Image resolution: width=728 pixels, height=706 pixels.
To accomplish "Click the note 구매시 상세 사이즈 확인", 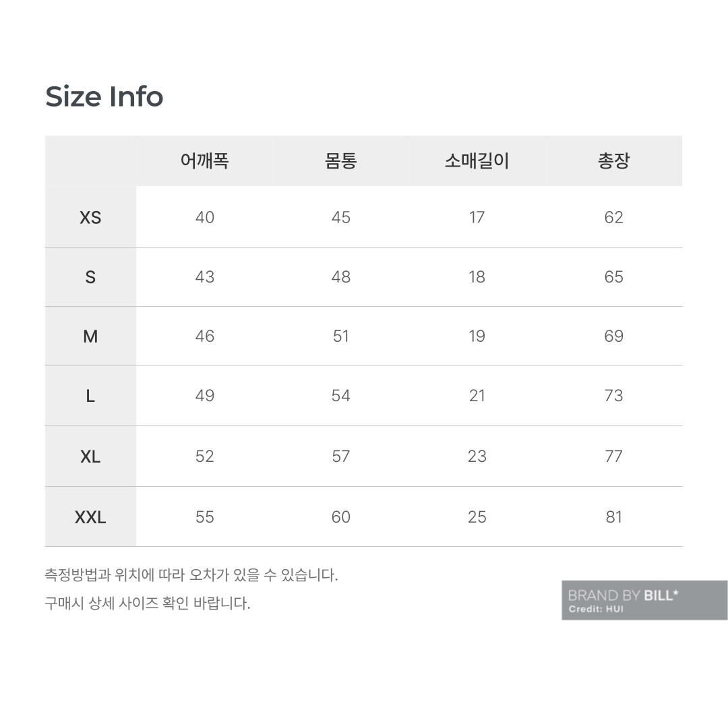I will coord(147,604).
